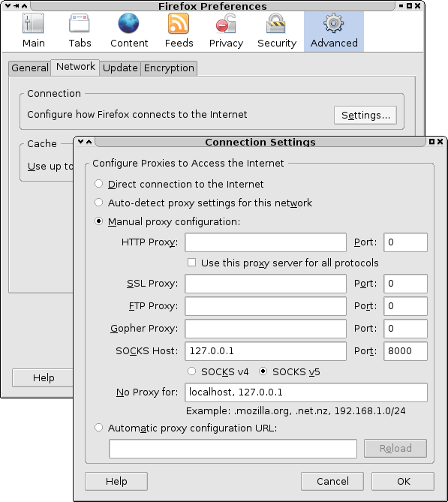Maximize the Connection Settings dialog
448x502 pixels.
(x=431, y=142)
